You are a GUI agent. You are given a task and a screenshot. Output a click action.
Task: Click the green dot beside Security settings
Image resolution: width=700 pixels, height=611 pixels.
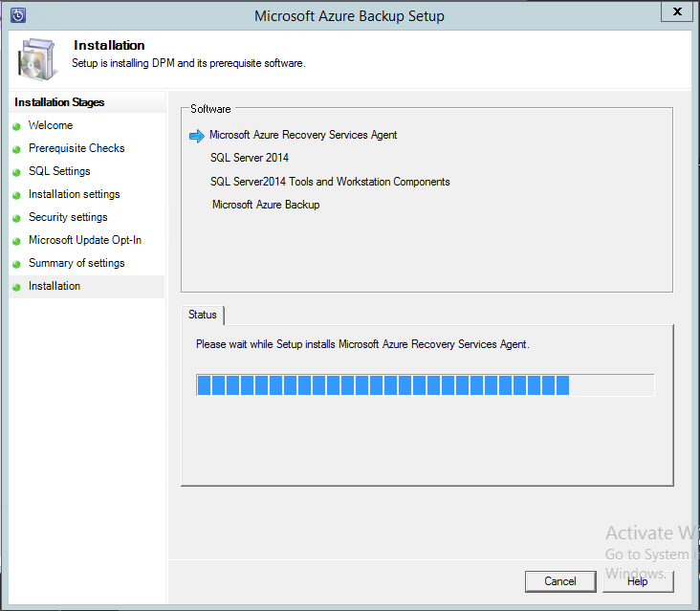[16, 218]
